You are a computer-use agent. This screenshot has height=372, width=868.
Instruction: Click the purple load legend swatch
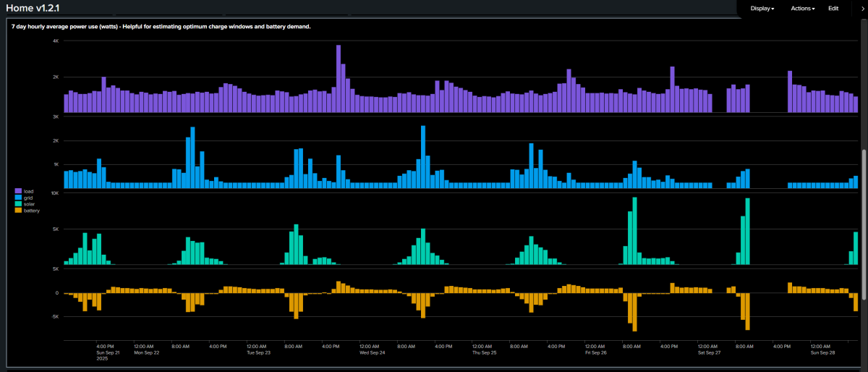tap(19, 191)
